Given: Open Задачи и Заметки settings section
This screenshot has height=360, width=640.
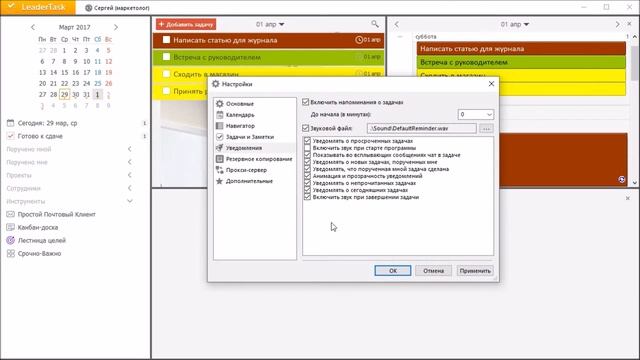Looking at the screenshot, I should click(x=249, y=137).
